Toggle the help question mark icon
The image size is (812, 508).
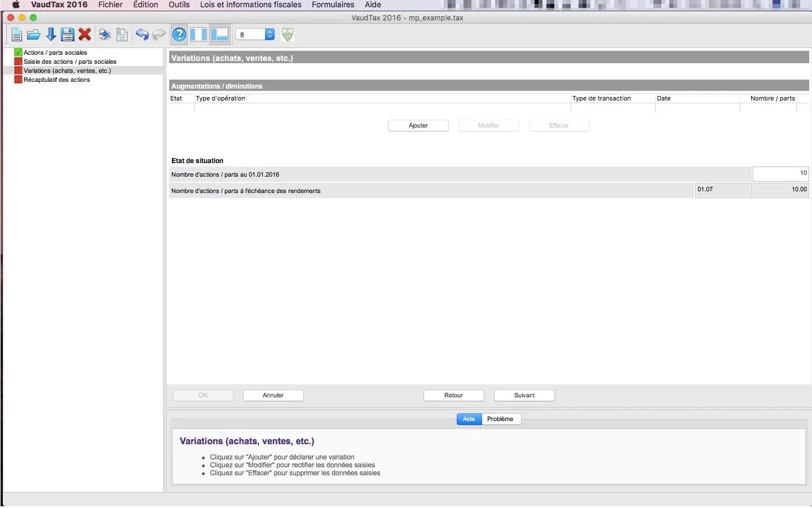(x=179, y=35)
